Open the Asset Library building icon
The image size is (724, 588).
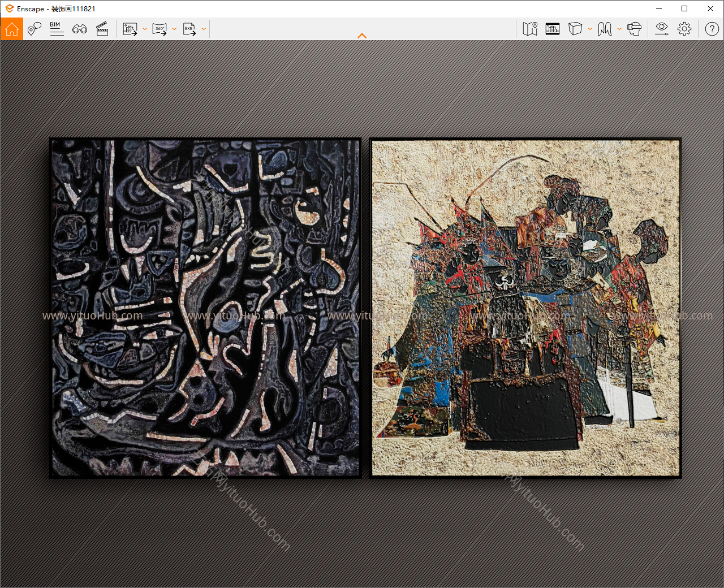(x=553, y=29)
